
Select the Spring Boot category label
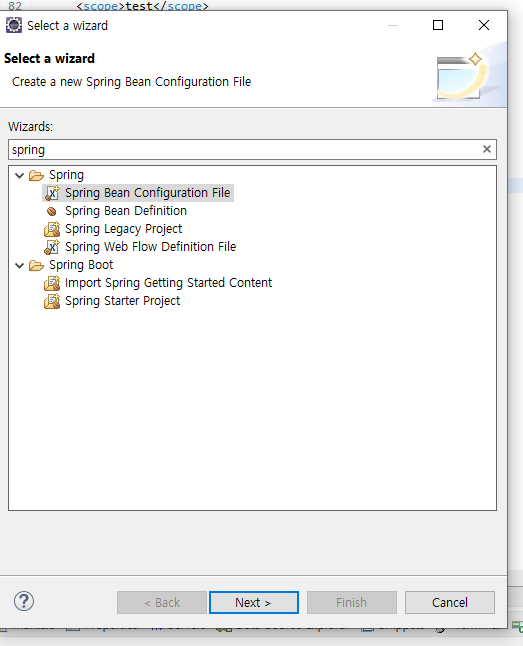tap(81, 265)
